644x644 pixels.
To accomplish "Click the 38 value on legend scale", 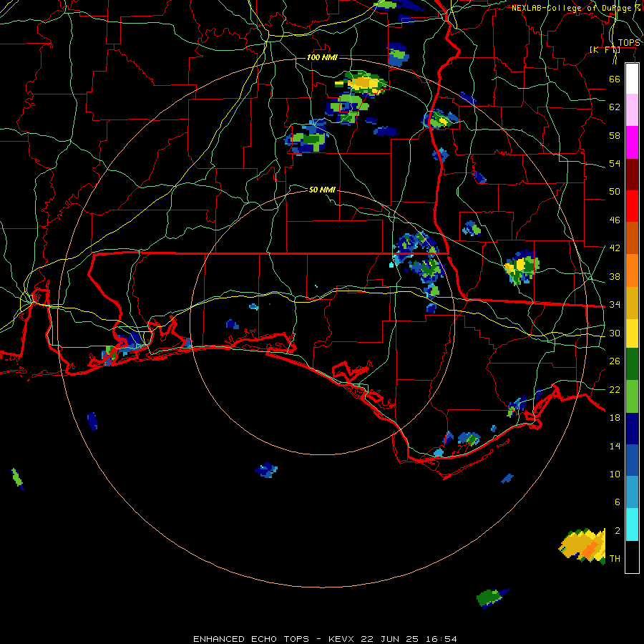I will click(615, 276).
